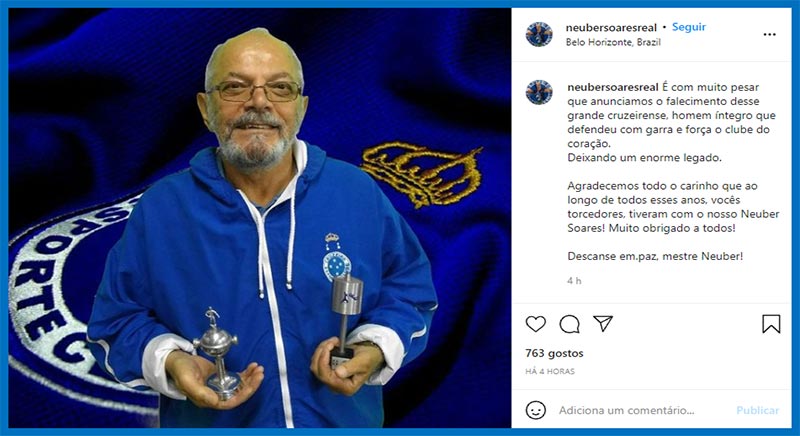This screenshot has height=436, width=800.
Task: Like the post with the heart icon
Action: (536, 324)
